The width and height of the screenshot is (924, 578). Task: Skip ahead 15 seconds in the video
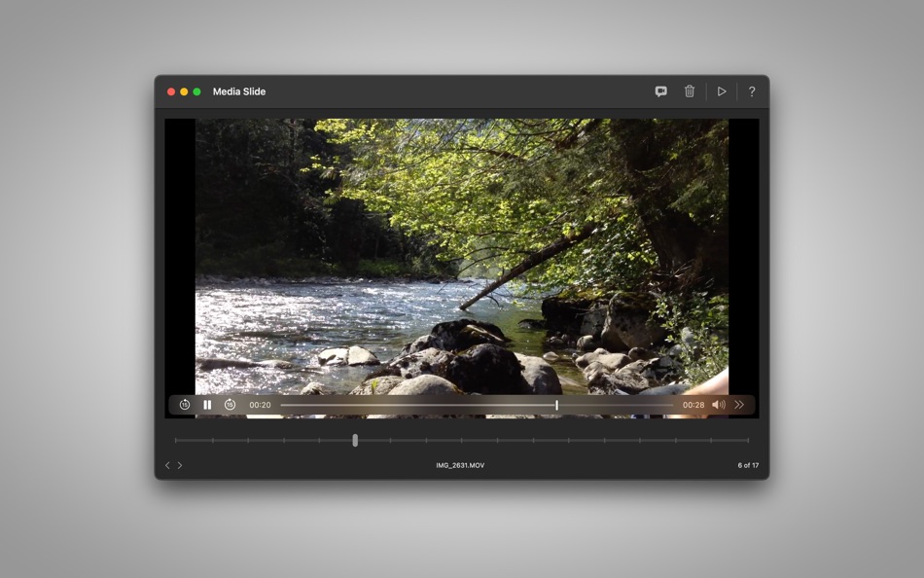(229, 404)
